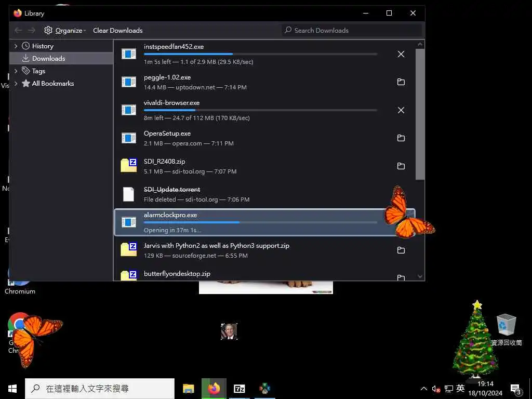
Task: Click the vivaldi-browser.exe progress bar
Action: [x=260, y=110]
